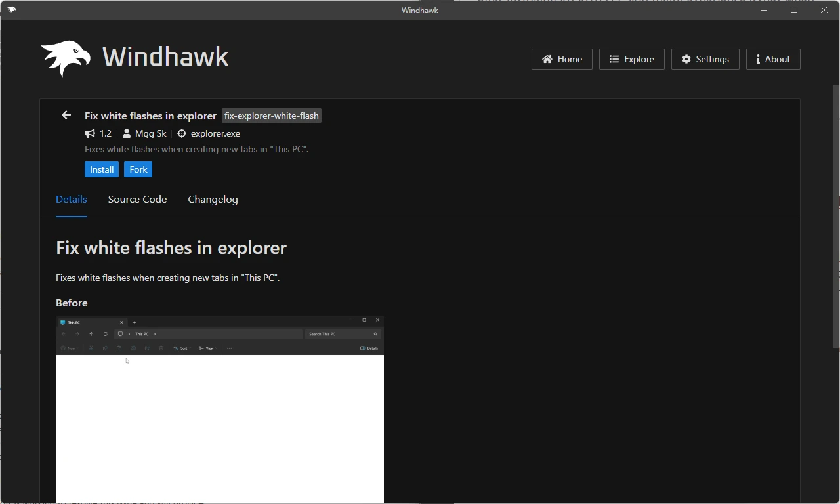Open Settings using the gear icon

[x=686, y=59]
